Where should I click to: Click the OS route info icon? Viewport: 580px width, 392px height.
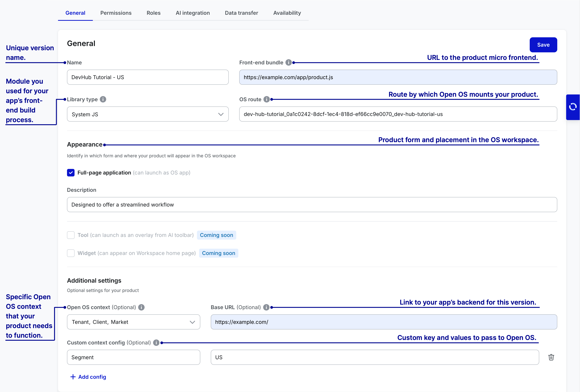[267, 99]
